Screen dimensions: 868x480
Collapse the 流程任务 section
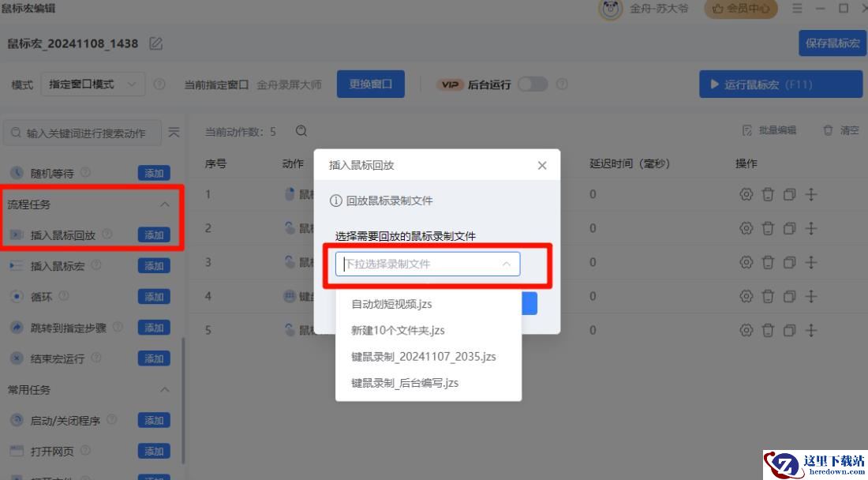[x=164, y=204]
